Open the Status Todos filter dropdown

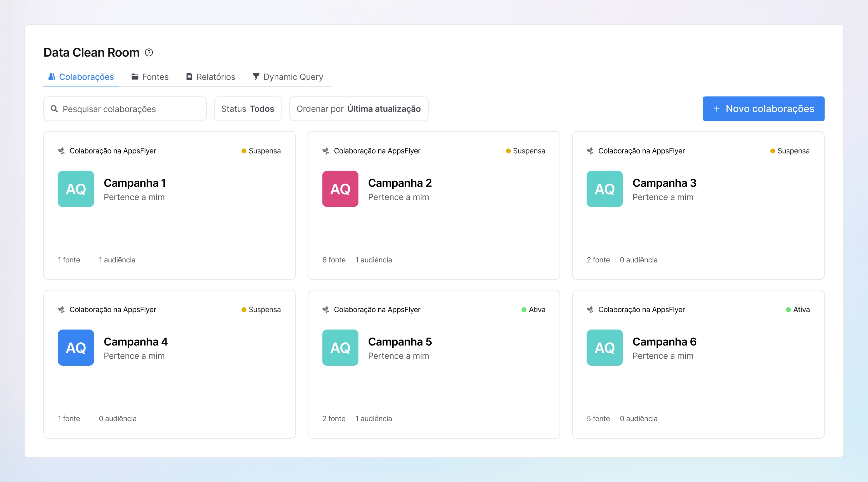click(248, 109)
